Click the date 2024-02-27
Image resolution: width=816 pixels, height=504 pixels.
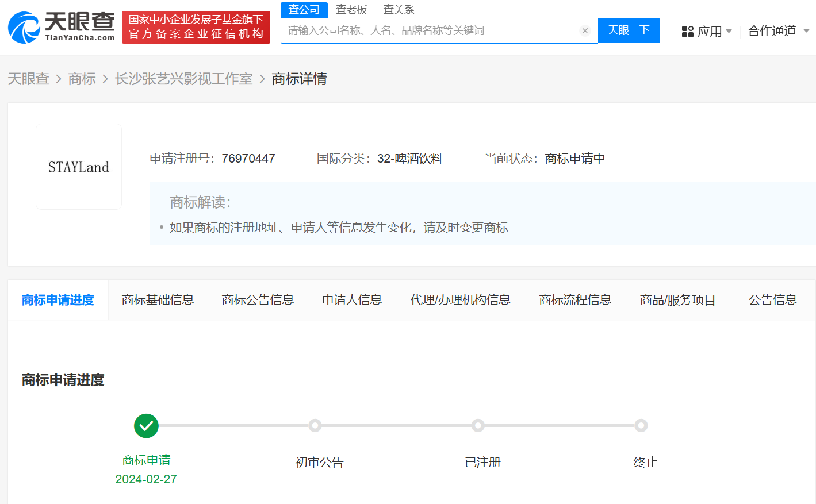(146, 479)
